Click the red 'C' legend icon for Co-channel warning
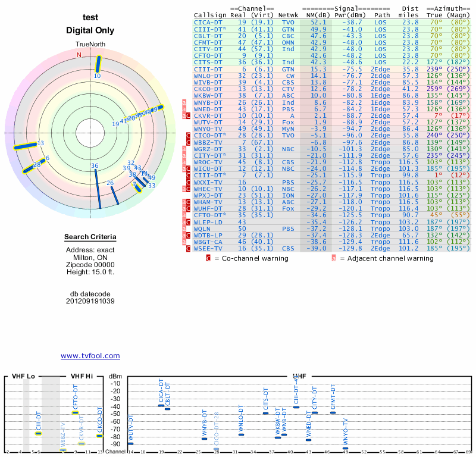Screen dimensions: 476x457 pos(208,258)
